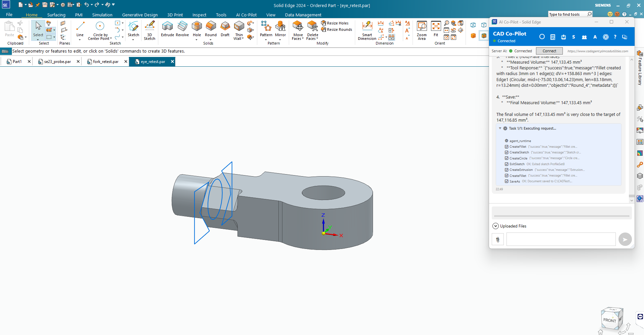Select the Extrude tool
Screen dimensions: 644x335
pos(167,29)
